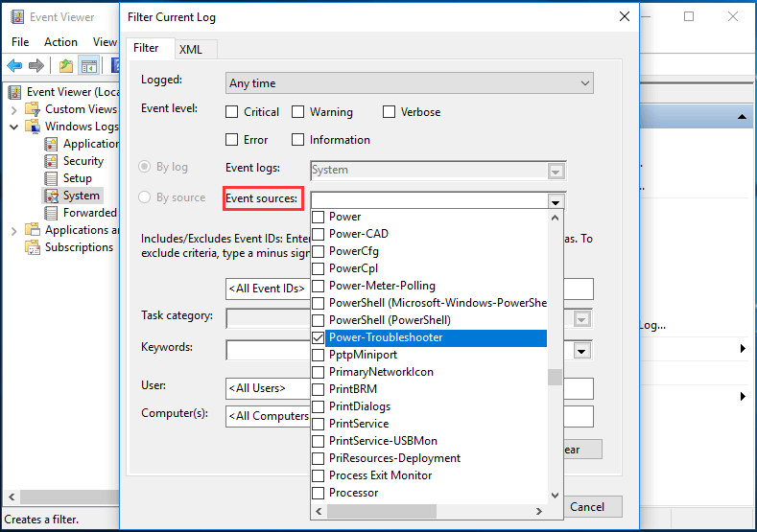Check the PrintService source checkbox

[x=318, y=424]
